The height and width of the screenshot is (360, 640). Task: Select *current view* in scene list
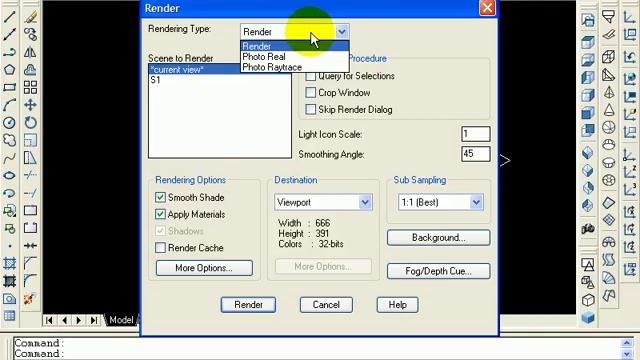click(x=195, y=70)
